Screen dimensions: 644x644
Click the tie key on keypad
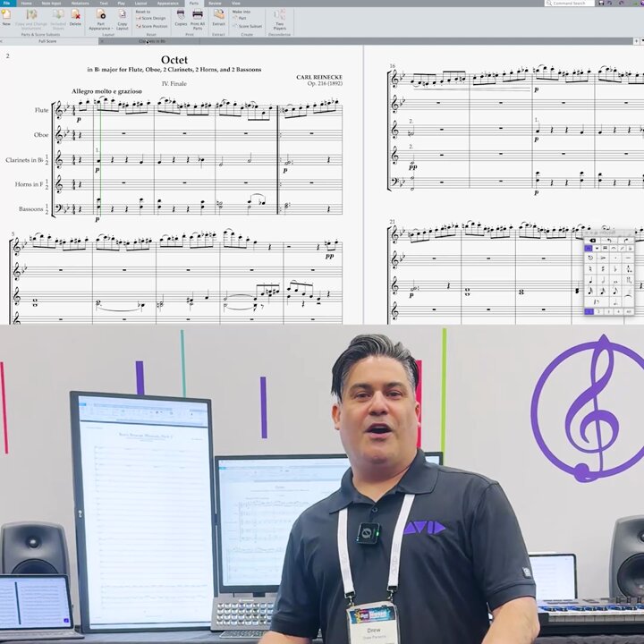point(628,297)
